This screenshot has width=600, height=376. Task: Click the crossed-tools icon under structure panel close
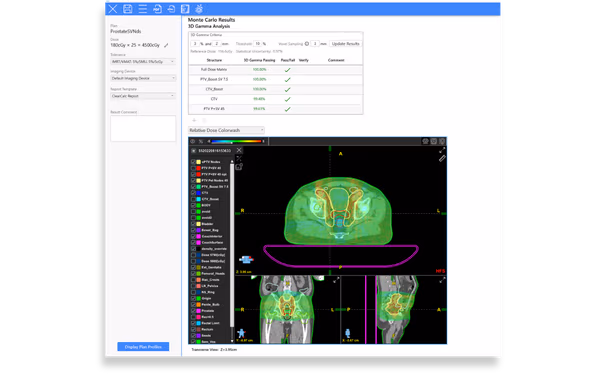coord(239,158)
